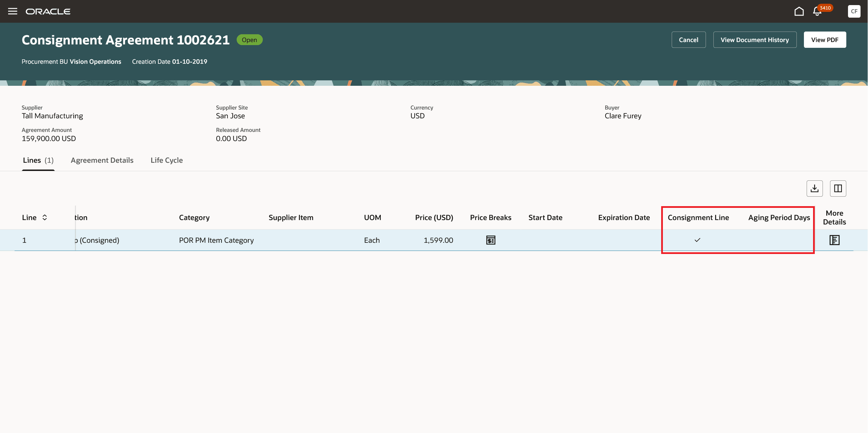Select the Lines (1) tab
Screen dimensions: 868x433
click(38, 160)
